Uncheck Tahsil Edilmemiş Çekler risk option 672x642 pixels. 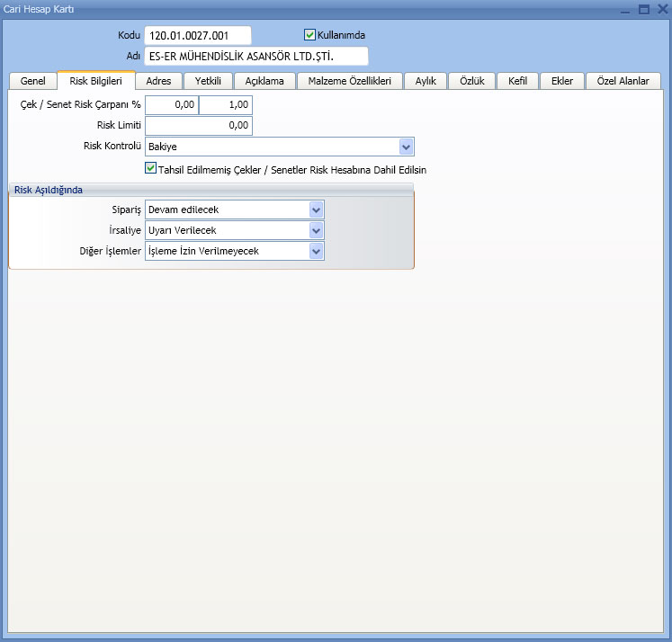[x=151, y=168]
